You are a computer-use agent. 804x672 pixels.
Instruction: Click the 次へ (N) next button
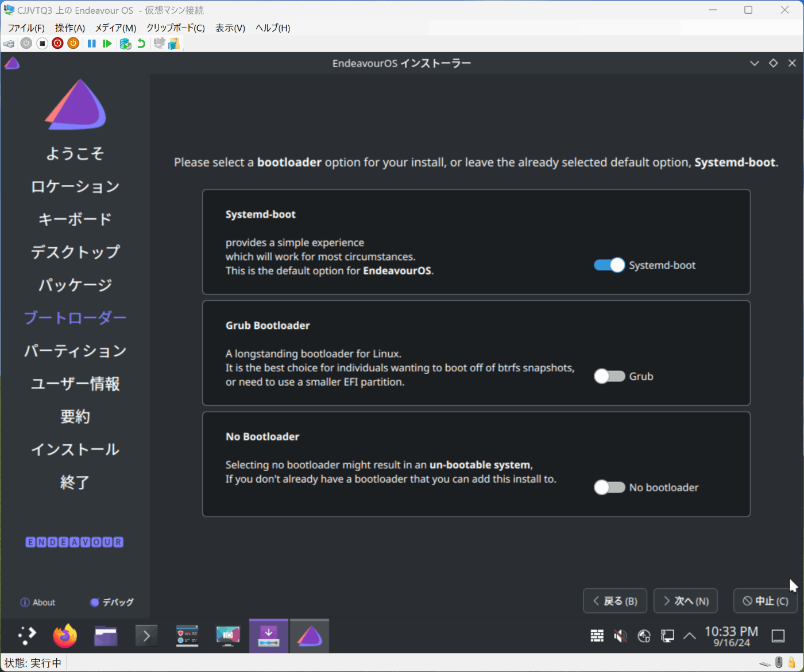point(686,601)
